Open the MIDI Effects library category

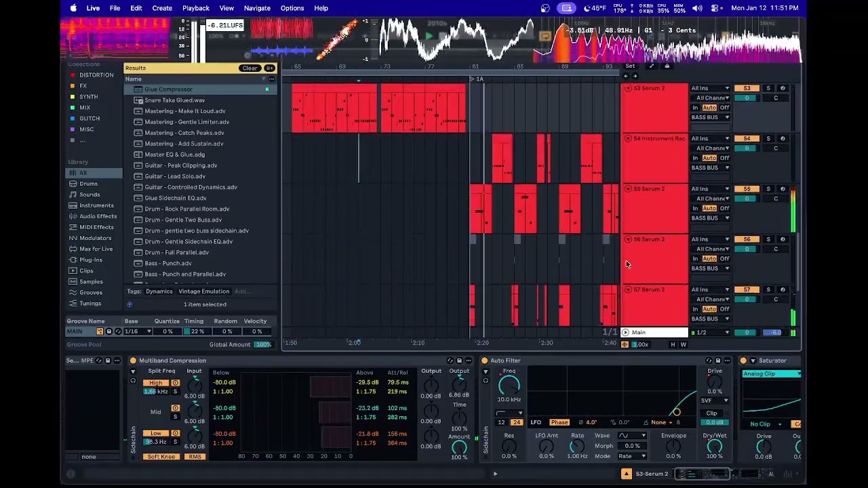(96, 227)
